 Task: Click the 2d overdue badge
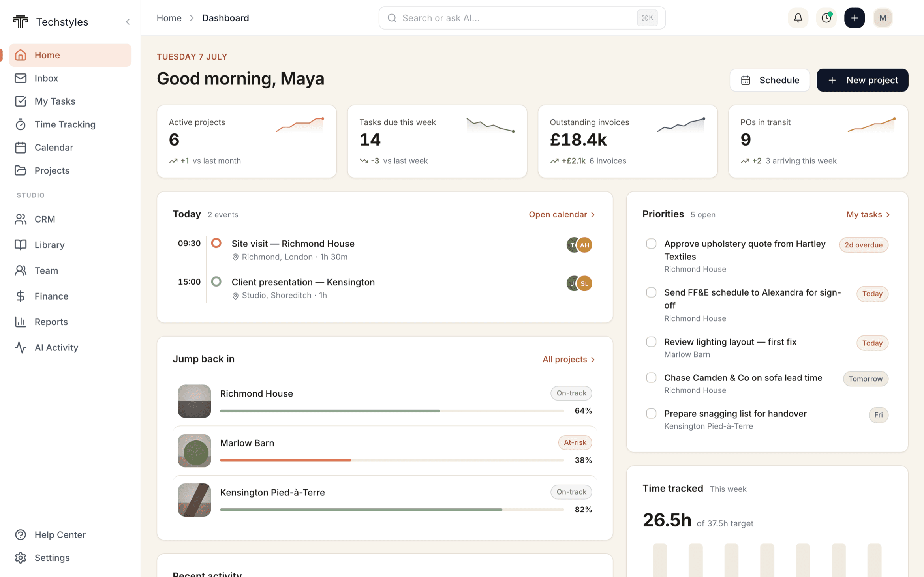[x=864, y=245]
